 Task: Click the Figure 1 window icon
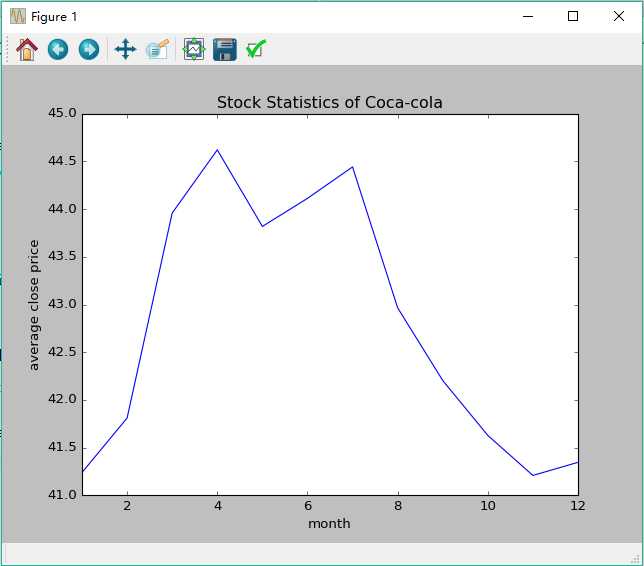click(x=18, y=16)
